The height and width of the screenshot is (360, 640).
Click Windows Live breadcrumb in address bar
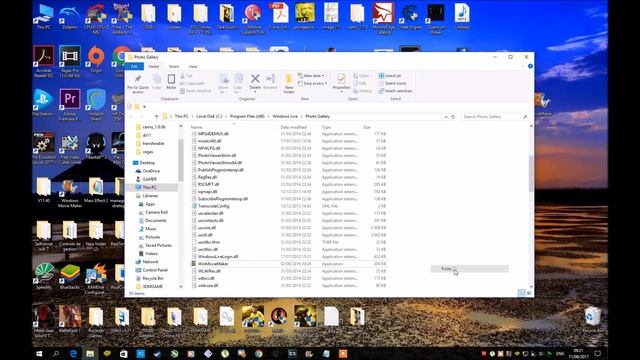[x=285, y=116]
